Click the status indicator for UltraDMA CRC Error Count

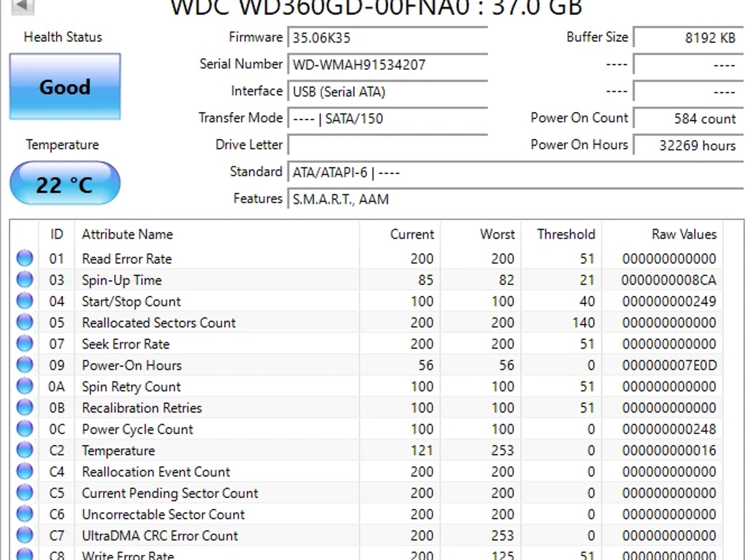pos(24,535)
